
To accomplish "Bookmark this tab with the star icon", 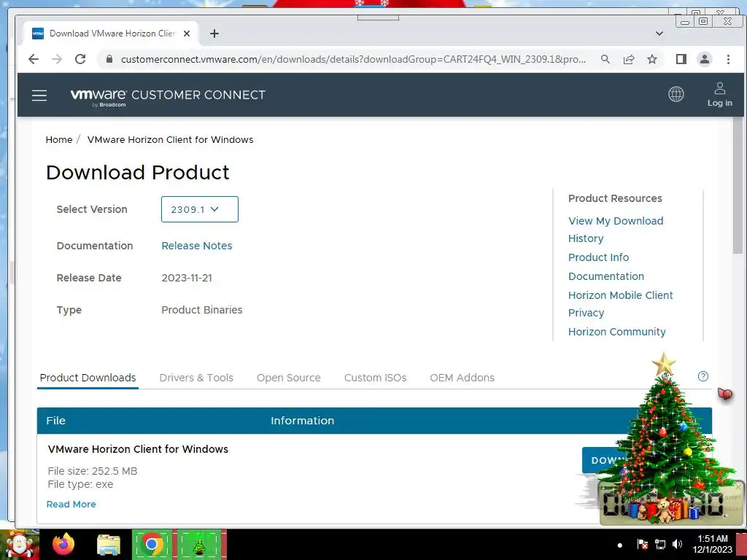I will 652,59.
